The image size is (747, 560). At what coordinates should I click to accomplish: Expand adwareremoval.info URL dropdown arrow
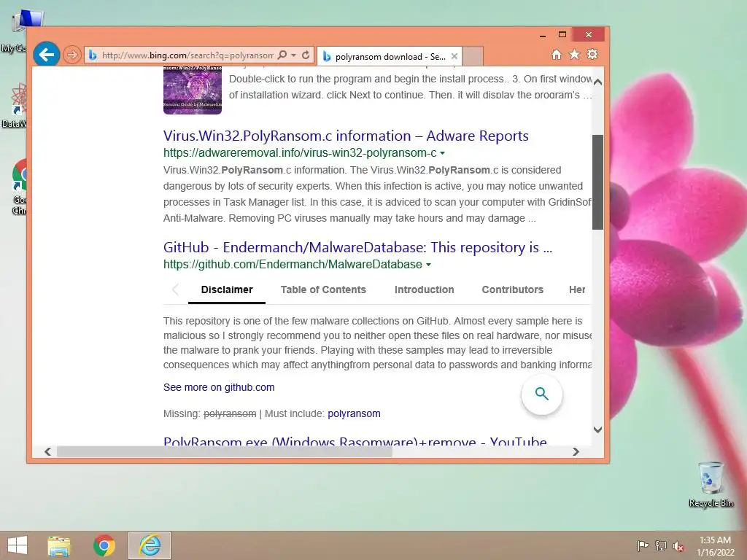pyautogui.click(x=443, y=153)
